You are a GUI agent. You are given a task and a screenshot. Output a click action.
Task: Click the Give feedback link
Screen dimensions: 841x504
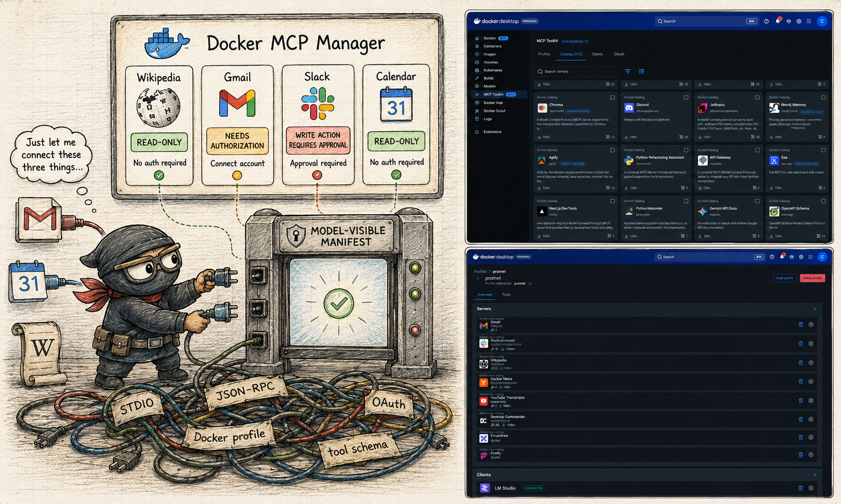(575, 41)
